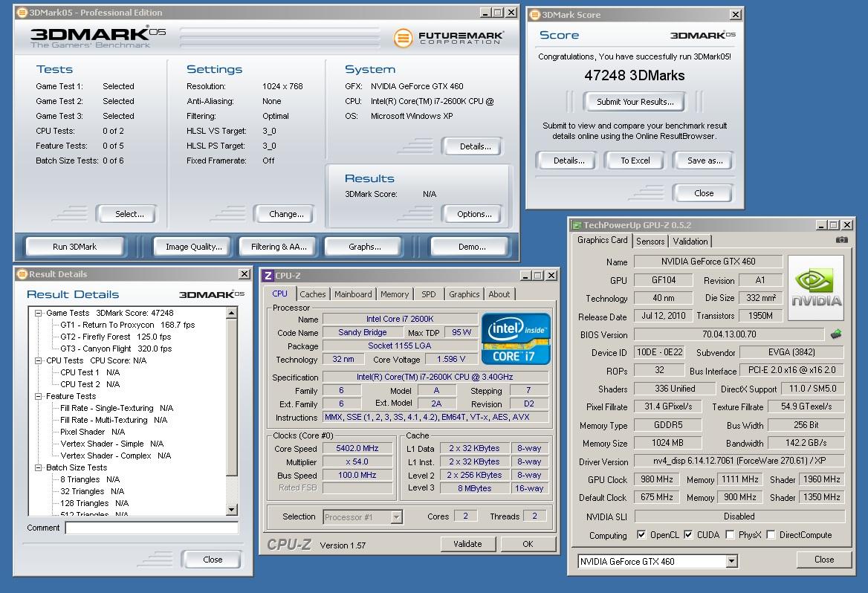Click the Result Details title bar icon

click(x=22, y=274)
